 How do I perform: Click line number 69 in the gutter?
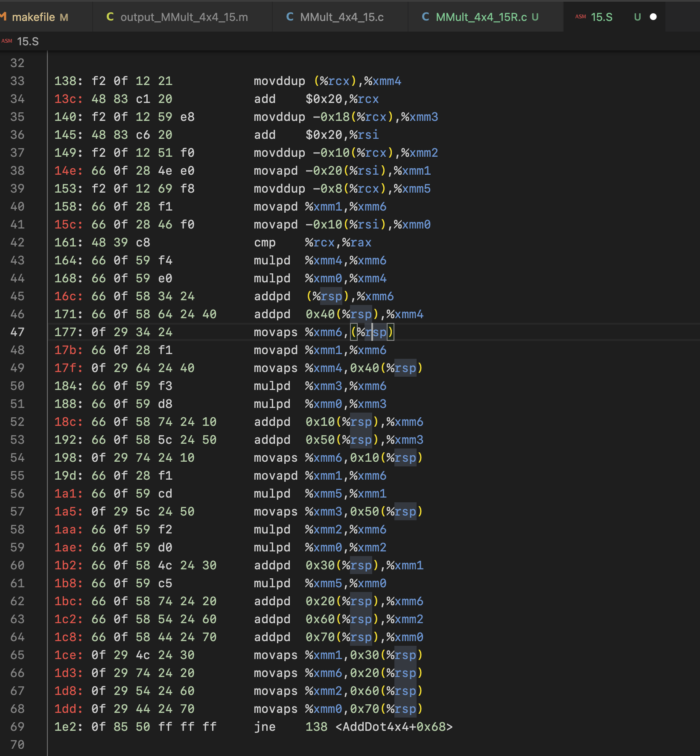17,727
